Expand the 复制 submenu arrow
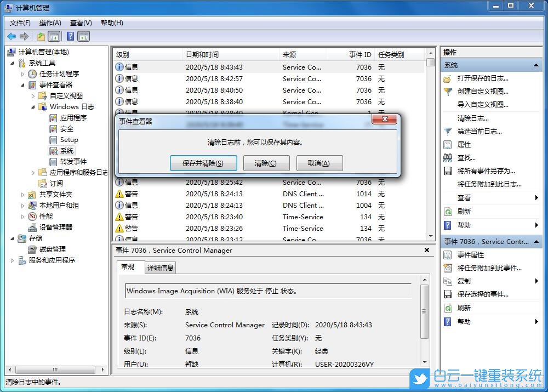This screenshot has width=548, height=392. (x=537, y=281)
